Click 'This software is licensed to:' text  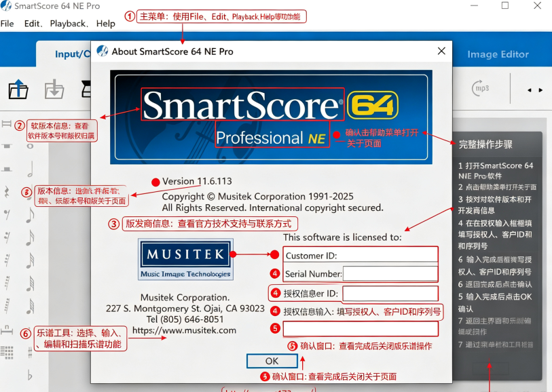click(x=342, y=237)
